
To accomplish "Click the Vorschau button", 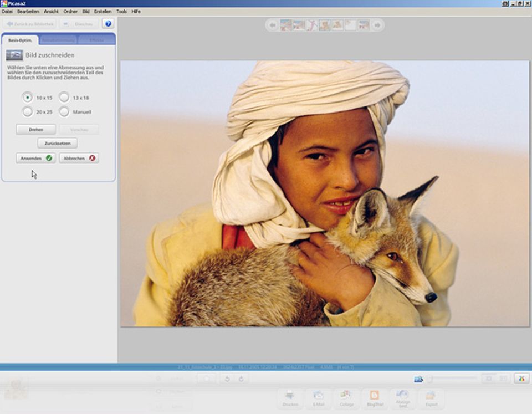I will (x=79, y=130).
